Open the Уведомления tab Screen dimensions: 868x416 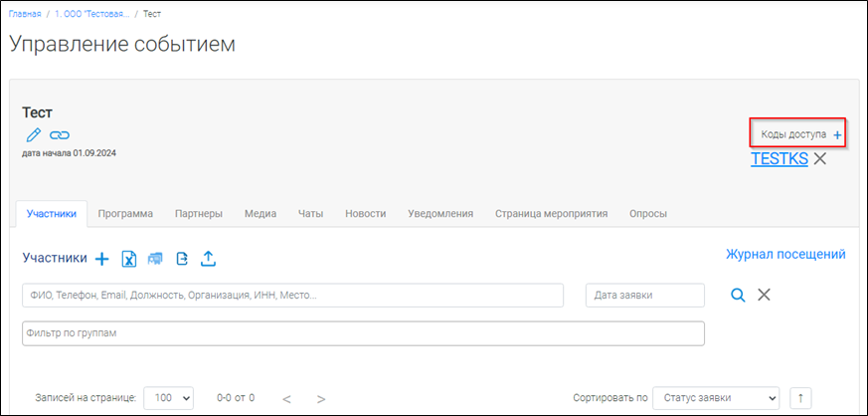point(440,213)
